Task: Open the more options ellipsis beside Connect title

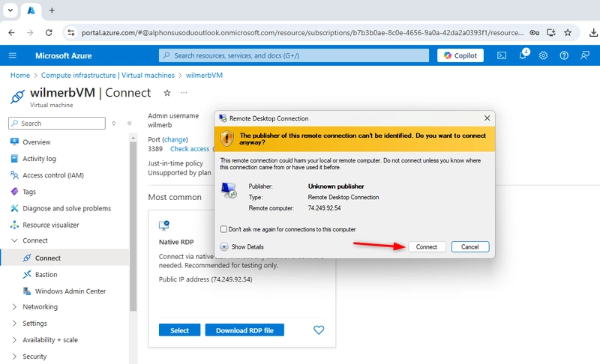Action: coord(184,93)
